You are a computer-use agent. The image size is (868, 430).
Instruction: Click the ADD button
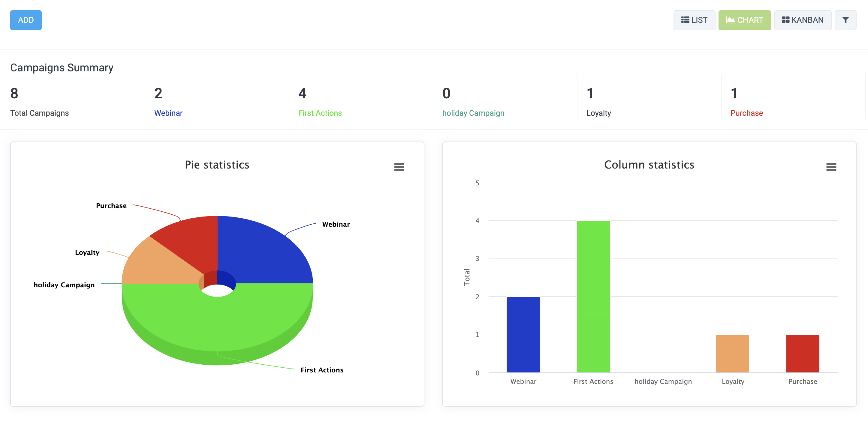(x=26, y=20)
